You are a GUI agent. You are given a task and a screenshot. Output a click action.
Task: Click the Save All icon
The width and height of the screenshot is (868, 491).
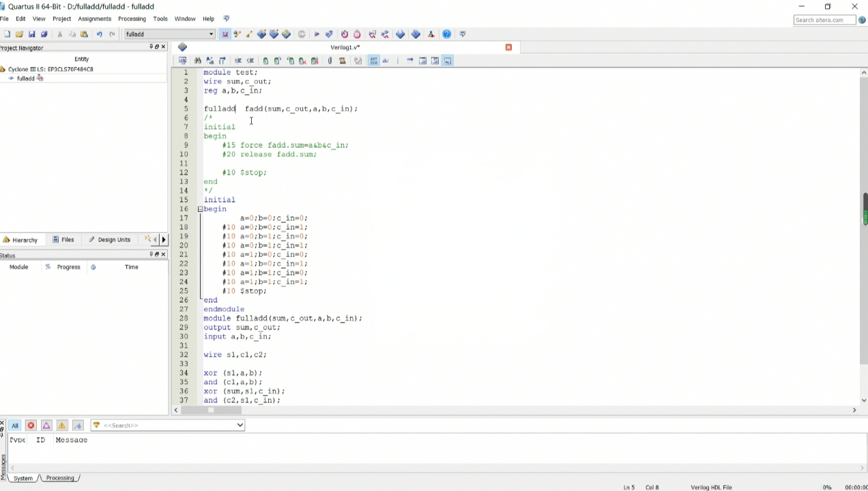point(44,34)
